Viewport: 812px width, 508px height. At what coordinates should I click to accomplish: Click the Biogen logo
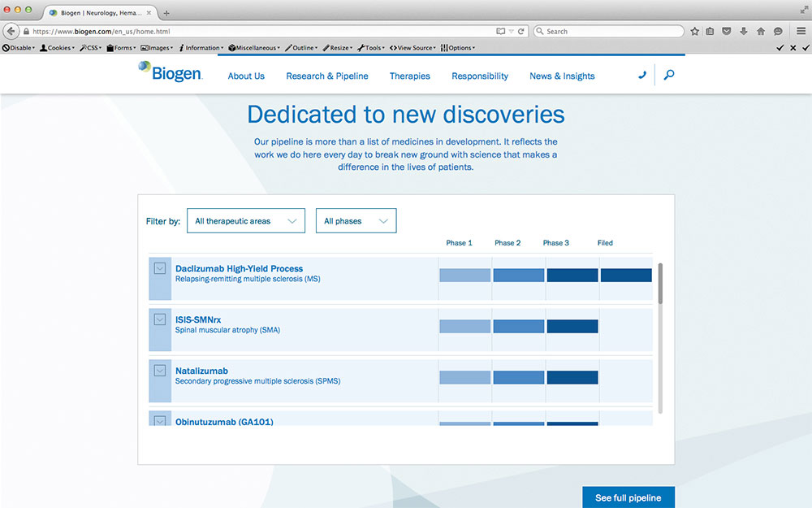point(171,72)
